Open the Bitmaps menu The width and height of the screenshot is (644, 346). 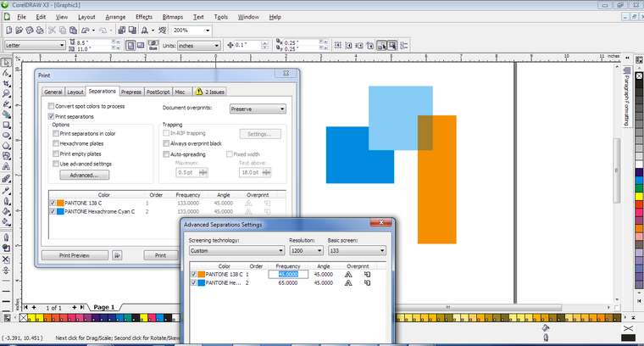[x=173, y=17]
